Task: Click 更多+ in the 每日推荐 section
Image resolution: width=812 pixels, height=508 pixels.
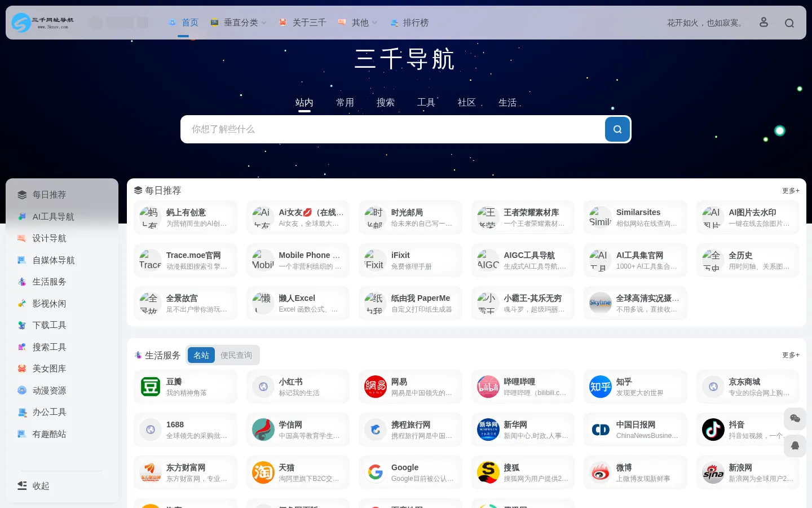Action: pyautogui.click(x=791, y=191)
